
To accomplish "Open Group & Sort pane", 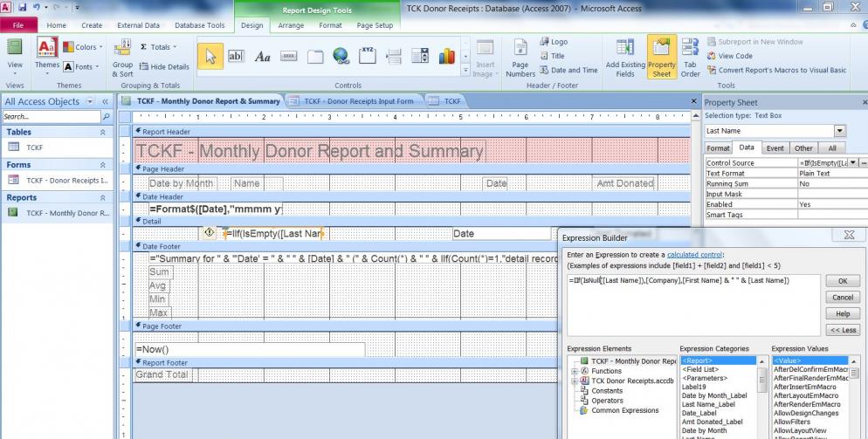I will pos(122,58).
